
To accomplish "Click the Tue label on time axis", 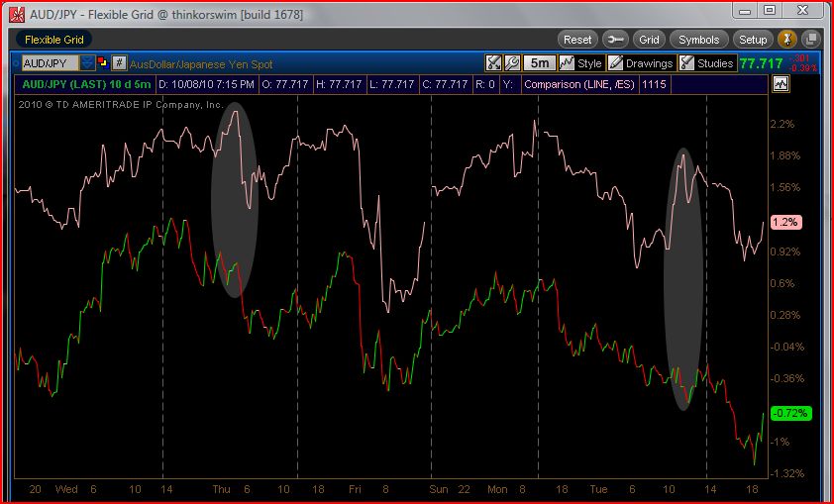I will click(x=599, y=489).
